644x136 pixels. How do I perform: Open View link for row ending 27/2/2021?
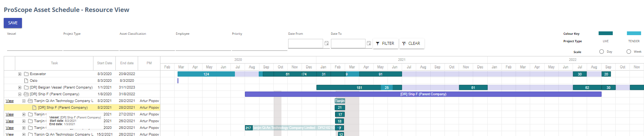pyautogui.click(x=10, y=114)
